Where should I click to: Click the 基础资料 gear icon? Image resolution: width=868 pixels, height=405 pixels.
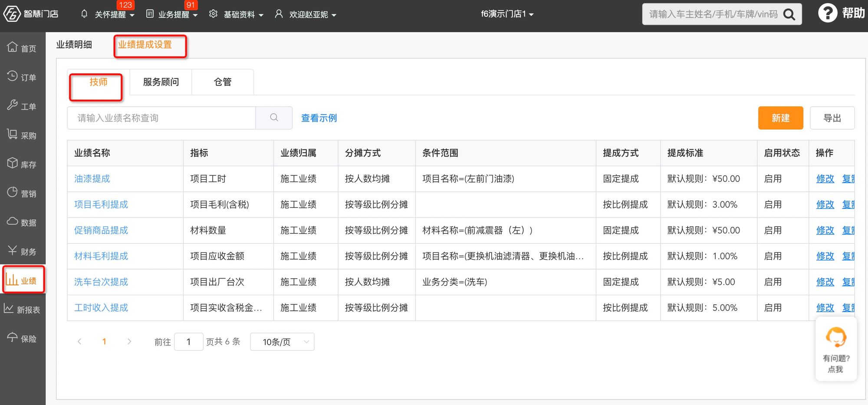pos(213,14)
